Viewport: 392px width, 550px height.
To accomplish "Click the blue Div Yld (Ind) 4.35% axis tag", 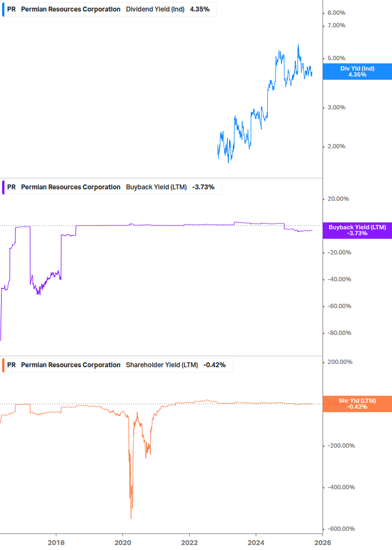I will click(358, 72).
